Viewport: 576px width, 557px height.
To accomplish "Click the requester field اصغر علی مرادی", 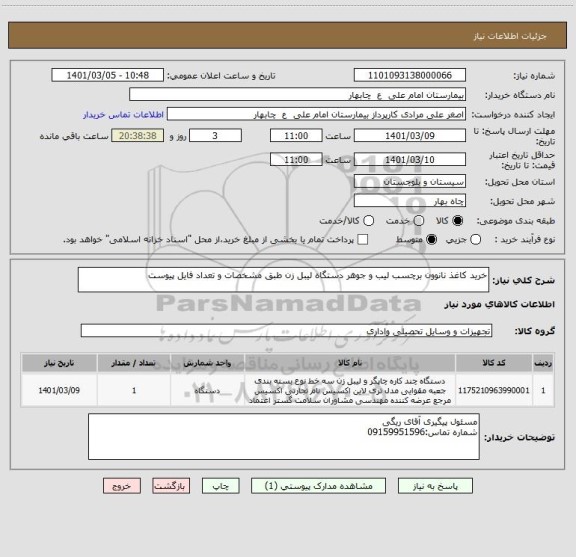I will pos(316,115).
